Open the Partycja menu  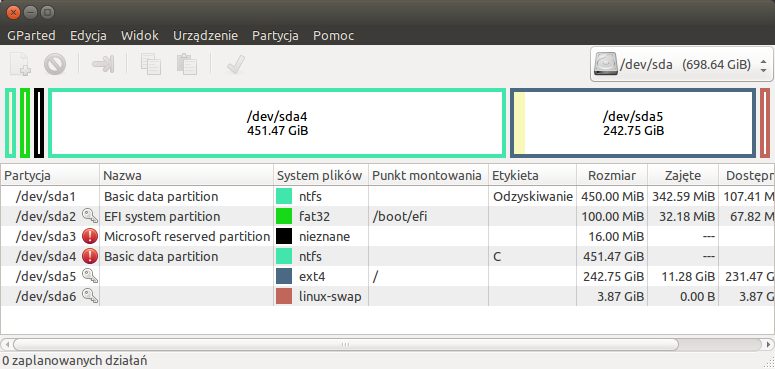click(275, 36)
